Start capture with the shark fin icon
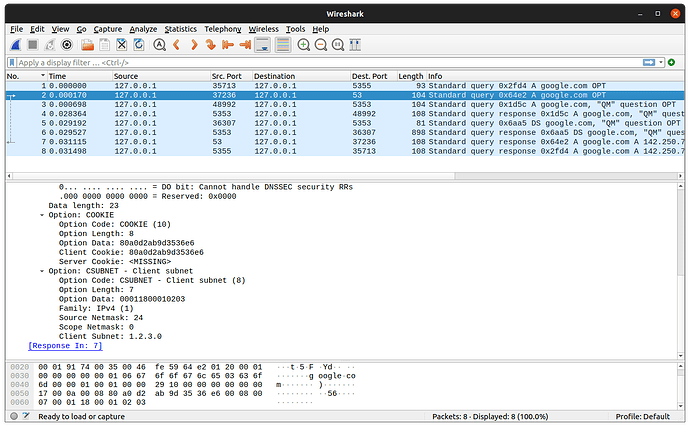Screen dimensions: 690x426 pos(16,45)
